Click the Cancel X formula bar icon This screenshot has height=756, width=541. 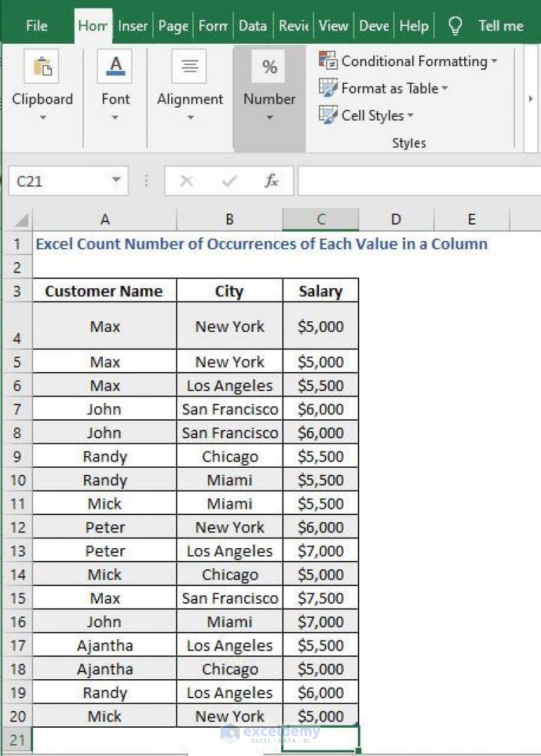[187, 181]
